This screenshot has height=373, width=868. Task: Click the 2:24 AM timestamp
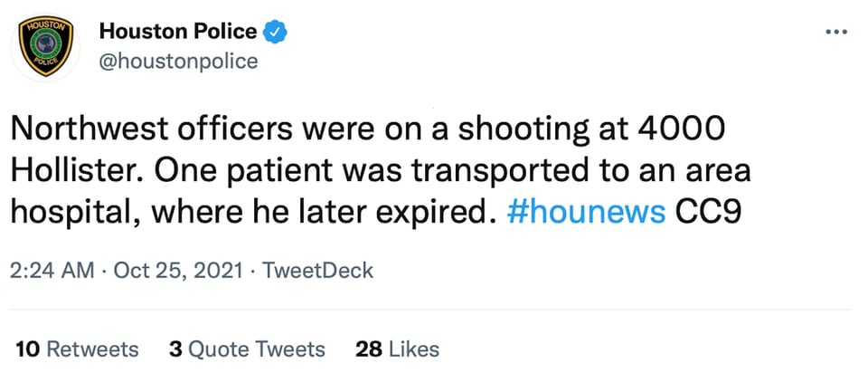pyautogui.click(x=52, y=271)
